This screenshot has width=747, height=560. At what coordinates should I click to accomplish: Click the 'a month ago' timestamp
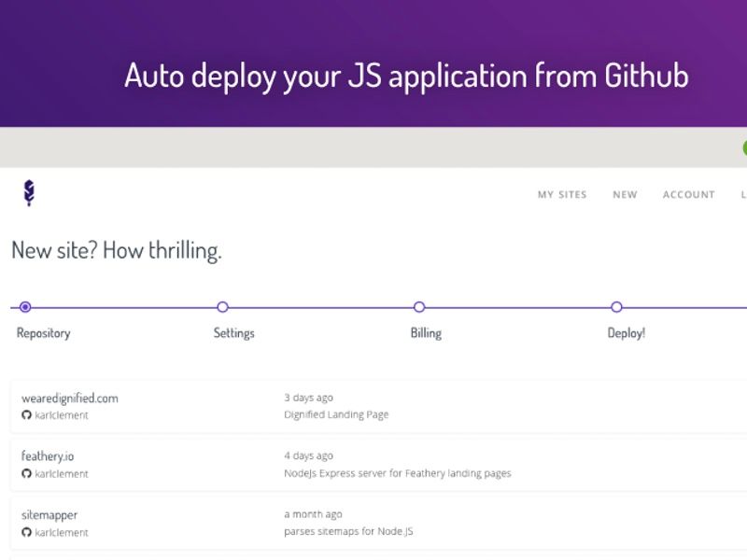coord(313,514)
